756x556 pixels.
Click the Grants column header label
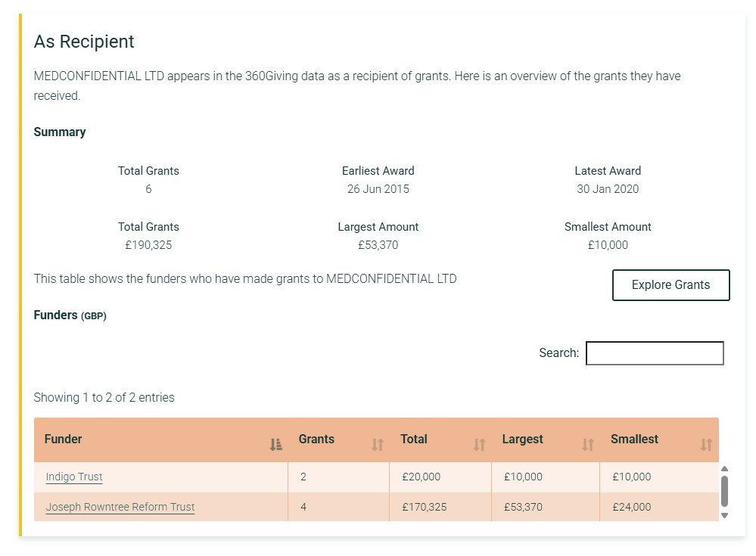[316, 439]
